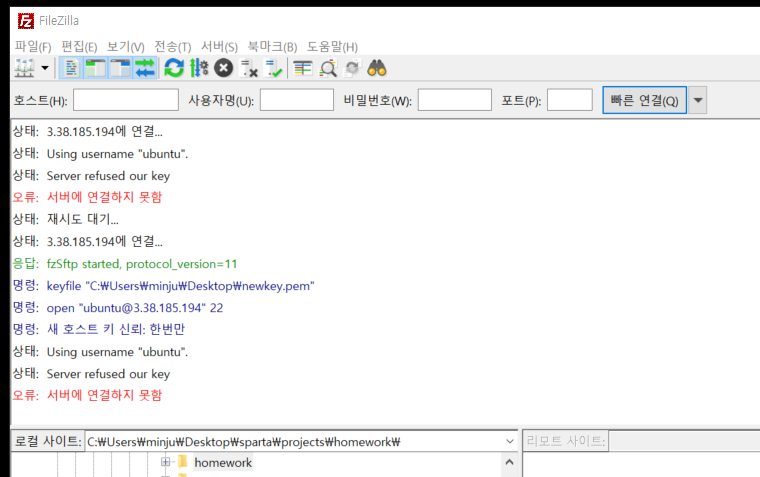Toggle remote directory tree display
Viewport: 760px width, 477px height.
[x=120, y=68]
